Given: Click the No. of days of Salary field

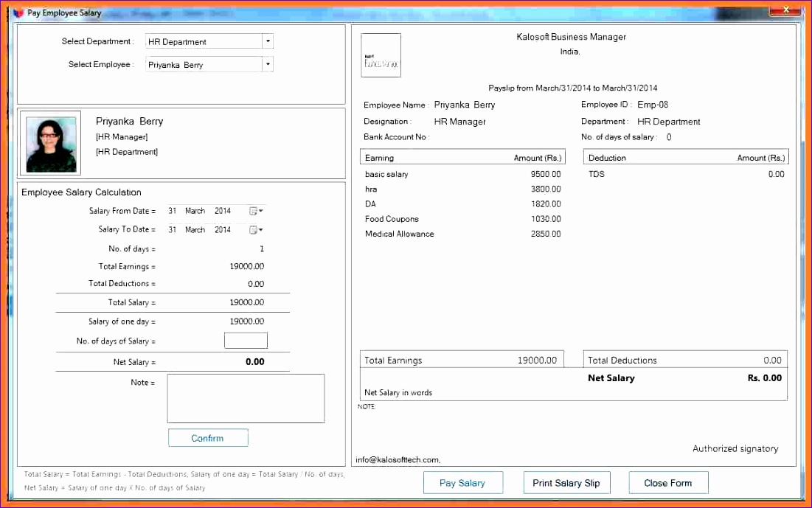Looking at the screenshot, I should click(x=246, y=340).
